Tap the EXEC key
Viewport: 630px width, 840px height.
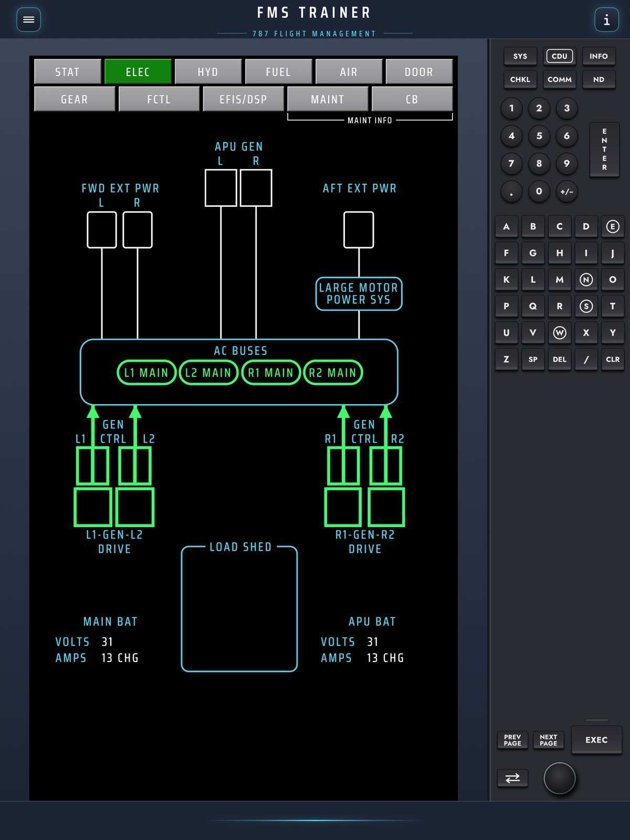tap(596, 740)
